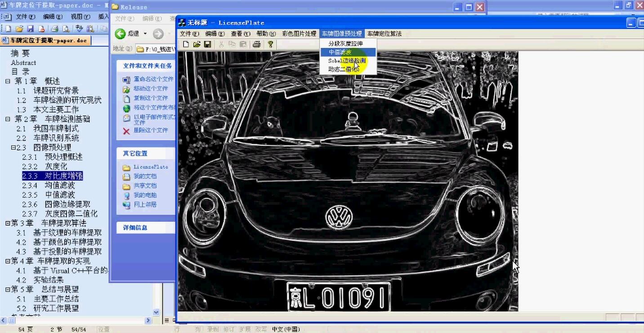The width and height of the screenshot is (644, 333).
Task: Click 移动这个文件 move icon
Action: coord(126,89)
